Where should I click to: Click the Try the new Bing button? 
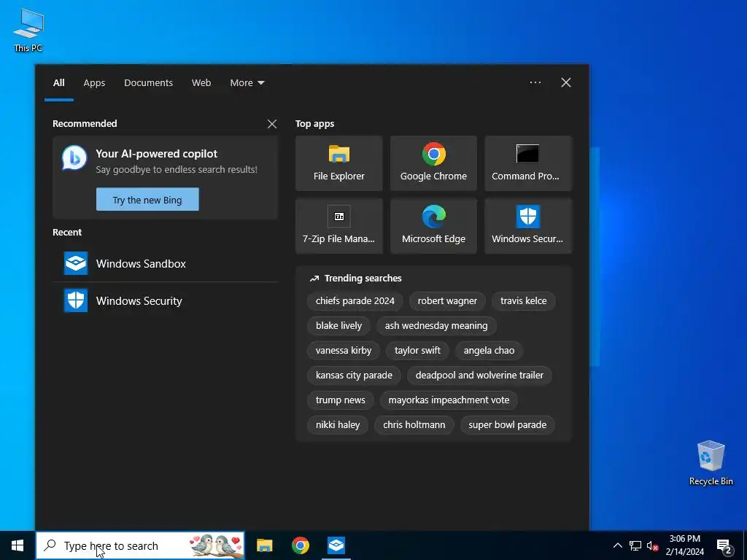147,200
